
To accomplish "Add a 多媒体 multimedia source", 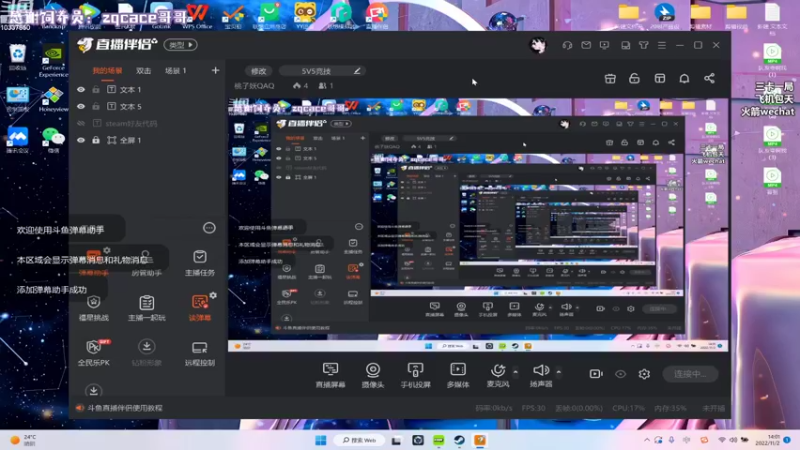I will (458, 374).
